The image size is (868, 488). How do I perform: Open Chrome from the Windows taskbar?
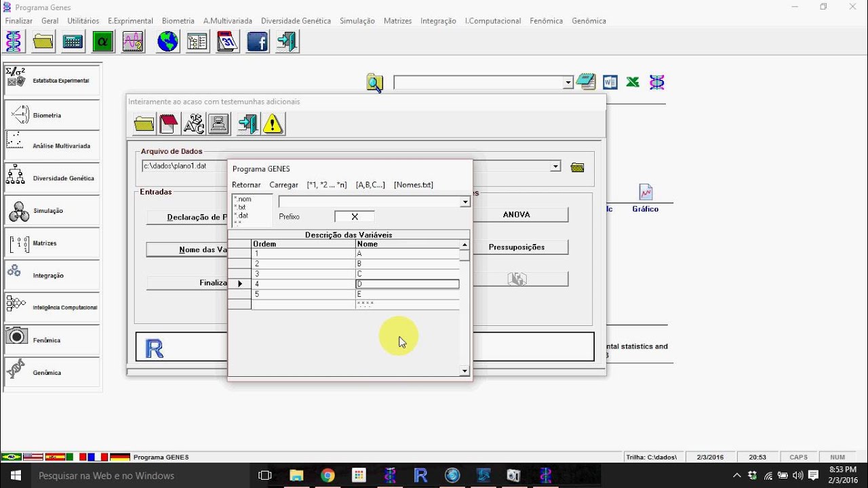pyautogui.click(x=328, y=476)
